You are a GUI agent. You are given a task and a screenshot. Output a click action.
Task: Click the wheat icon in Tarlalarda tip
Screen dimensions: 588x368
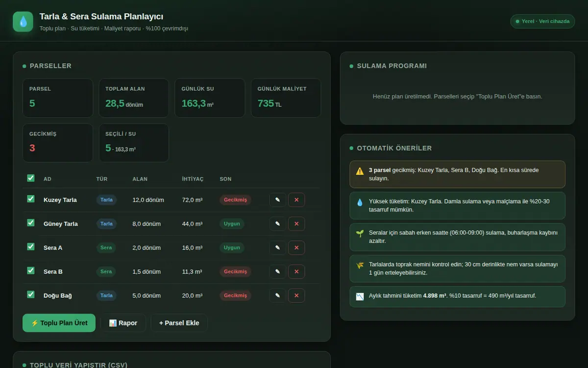[x=360, y=265]
